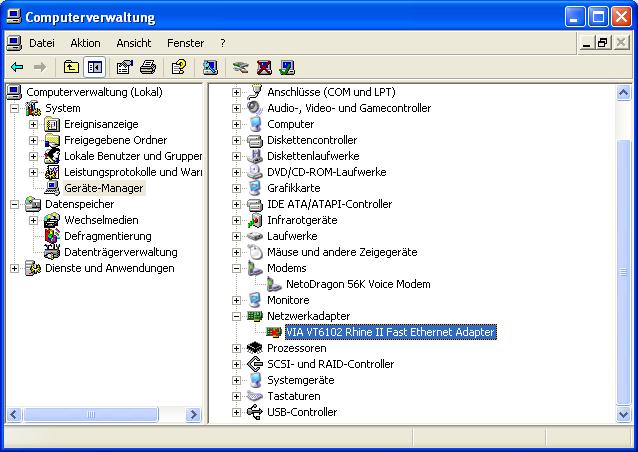Toggle the console tree show/hide button
Viewport: 638px width, 452px height.
pyautogui.click(x=94, y=67)
